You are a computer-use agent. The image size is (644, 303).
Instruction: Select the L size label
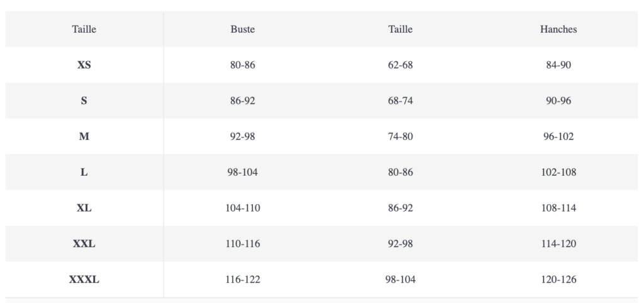coord(84,172)
